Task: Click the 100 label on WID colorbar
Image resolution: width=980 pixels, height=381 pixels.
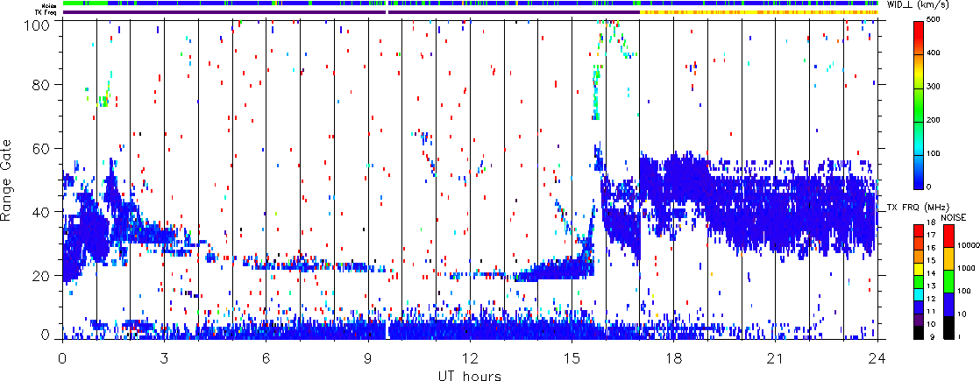Action: 935,154
